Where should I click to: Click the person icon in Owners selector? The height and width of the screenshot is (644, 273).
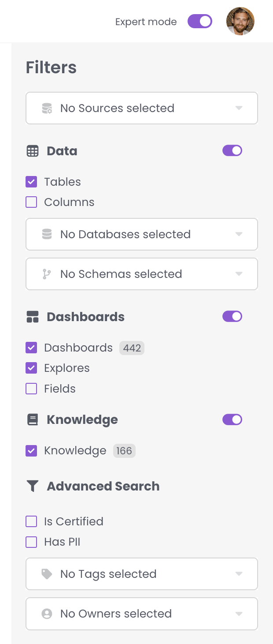pos(47,614)
